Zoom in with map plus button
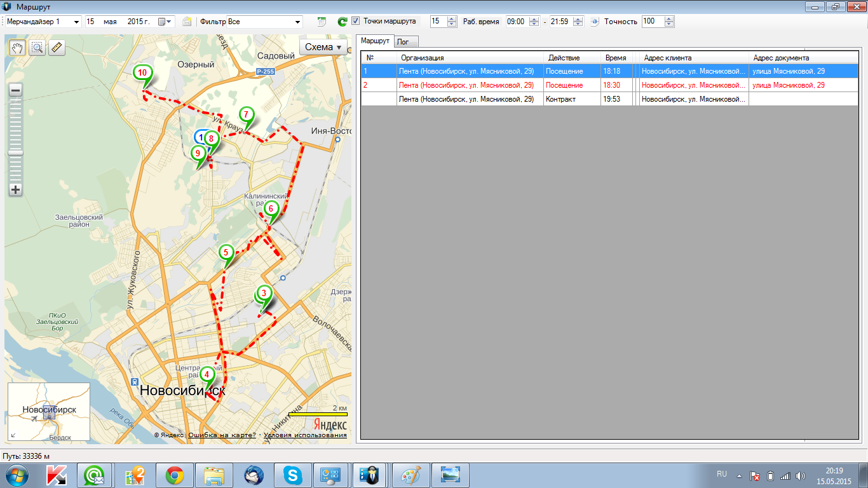 [16, 189]
